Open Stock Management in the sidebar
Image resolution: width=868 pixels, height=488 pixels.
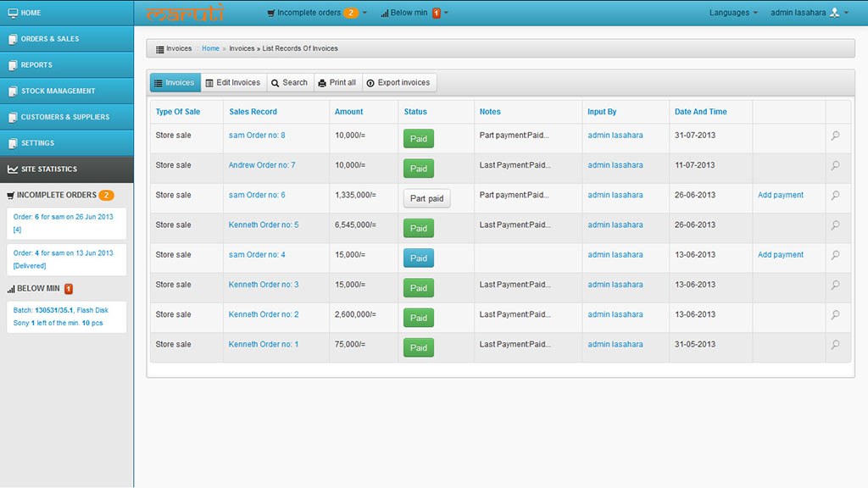(x=66, y=91)
